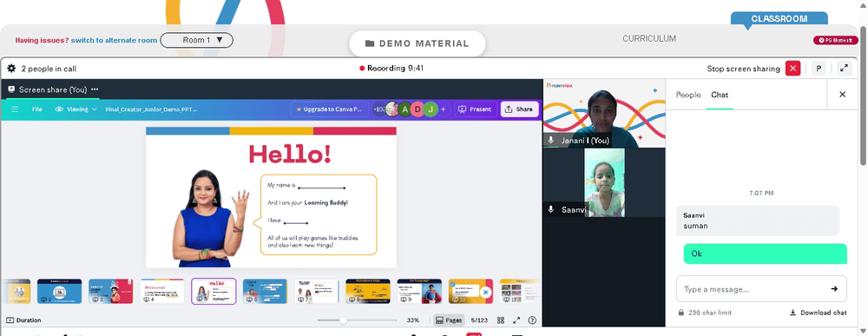The width and height of the screenshot is (868, 336).
Task: Select slide thumbnail 3
Action: (111, 291)
